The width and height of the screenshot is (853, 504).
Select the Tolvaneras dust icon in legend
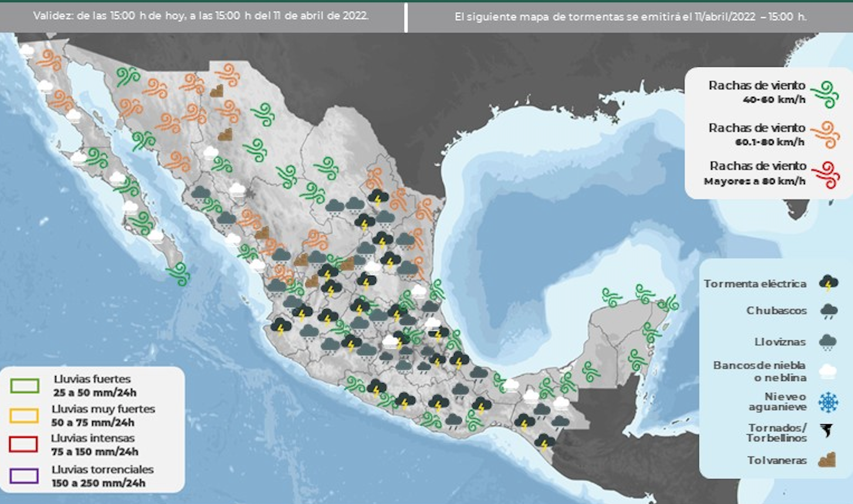pyautogui.click(x=827, y=461)
